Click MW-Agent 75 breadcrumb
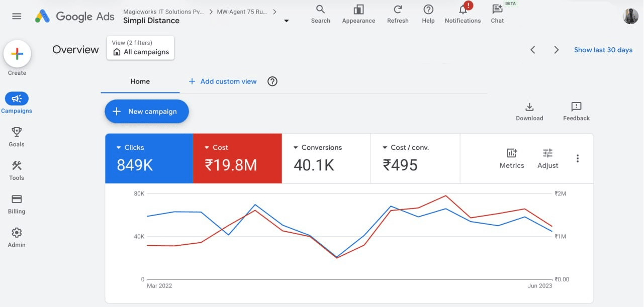Screen dimensions: 644x307 (242, 12)
